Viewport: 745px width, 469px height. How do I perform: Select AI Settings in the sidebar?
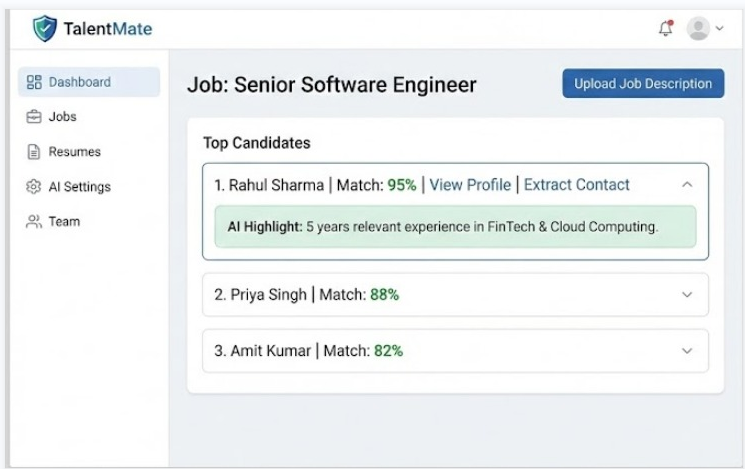(x=79, y=187)
